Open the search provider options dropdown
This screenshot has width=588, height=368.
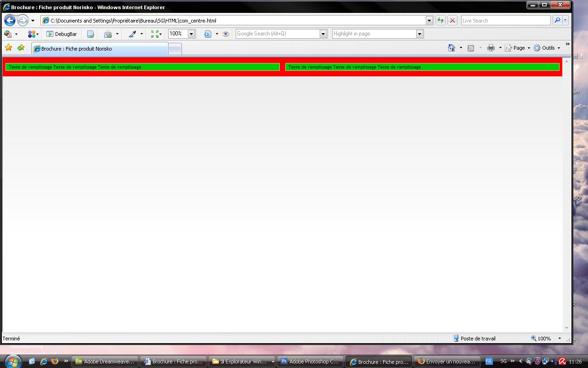(565, 21)
